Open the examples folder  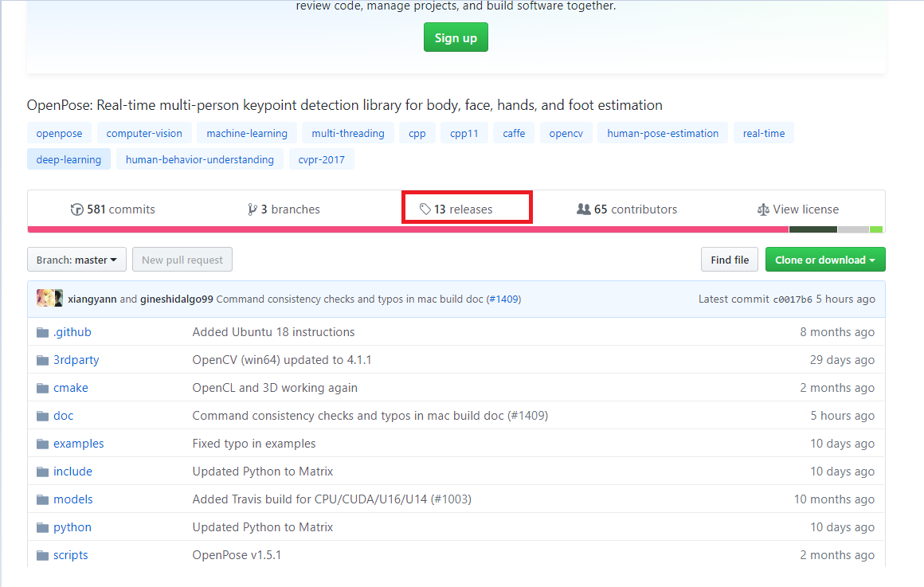click(x=78, y=443)
